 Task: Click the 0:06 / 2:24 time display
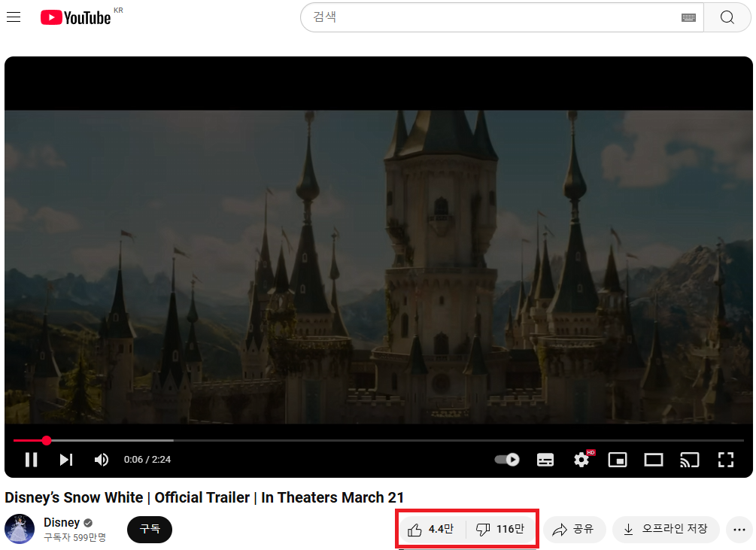pyautogui.click(x=147, y=460)
